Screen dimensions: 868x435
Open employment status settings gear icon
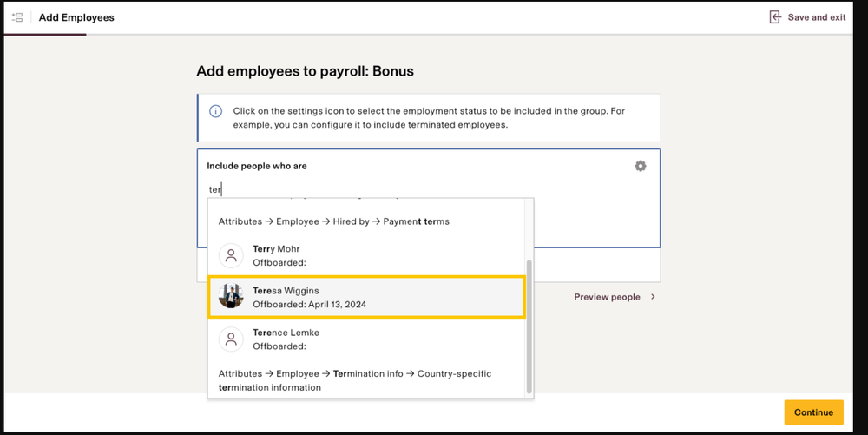640,166
